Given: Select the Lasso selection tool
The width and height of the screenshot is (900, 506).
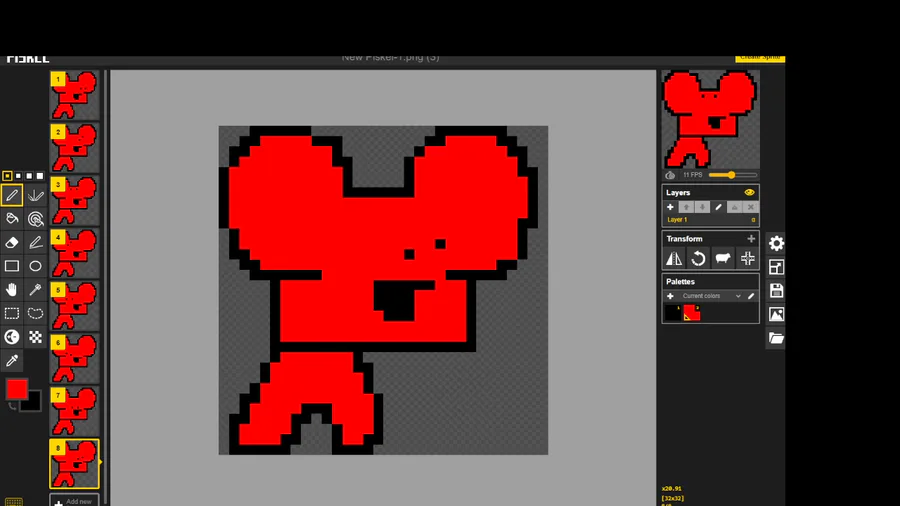Looking at the screenshot, I should (x=36, y=313).
